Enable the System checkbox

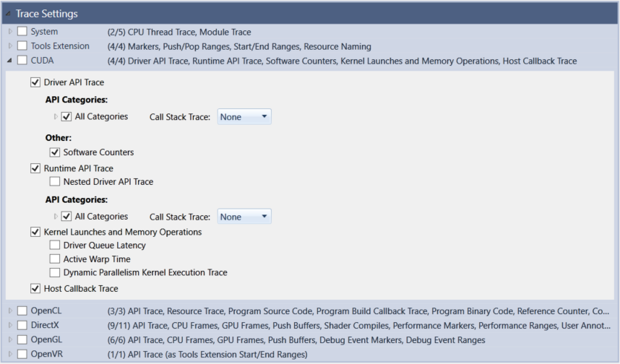click(22, 31)
